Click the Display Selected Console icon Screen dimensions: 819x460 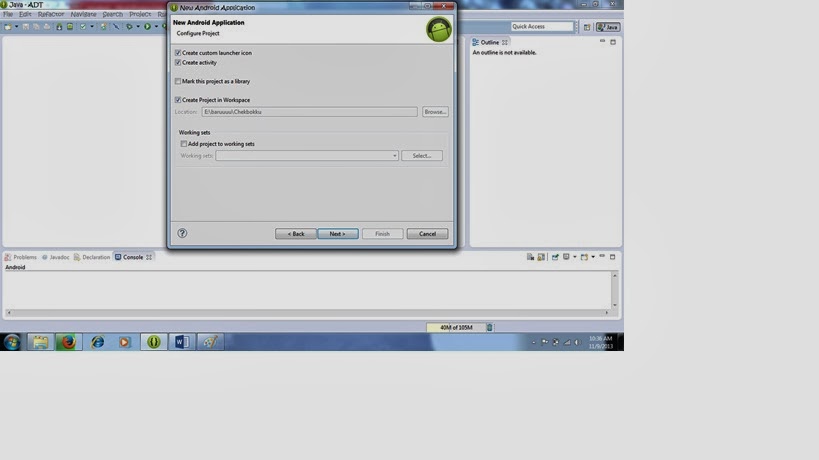pyautogui.click(x=566, y=256)
